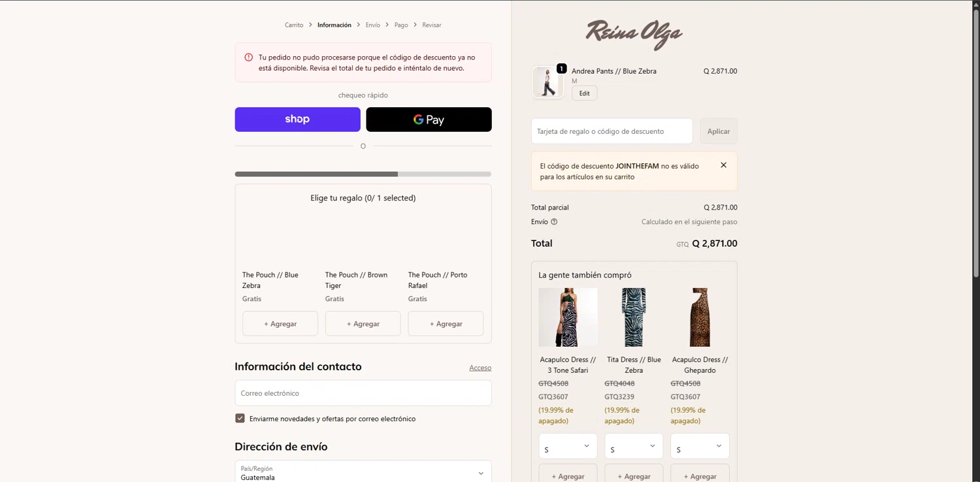Click Aplicar discount button
Screen dimensions: 980x482
pyautogui.click(x=719, y=131)
